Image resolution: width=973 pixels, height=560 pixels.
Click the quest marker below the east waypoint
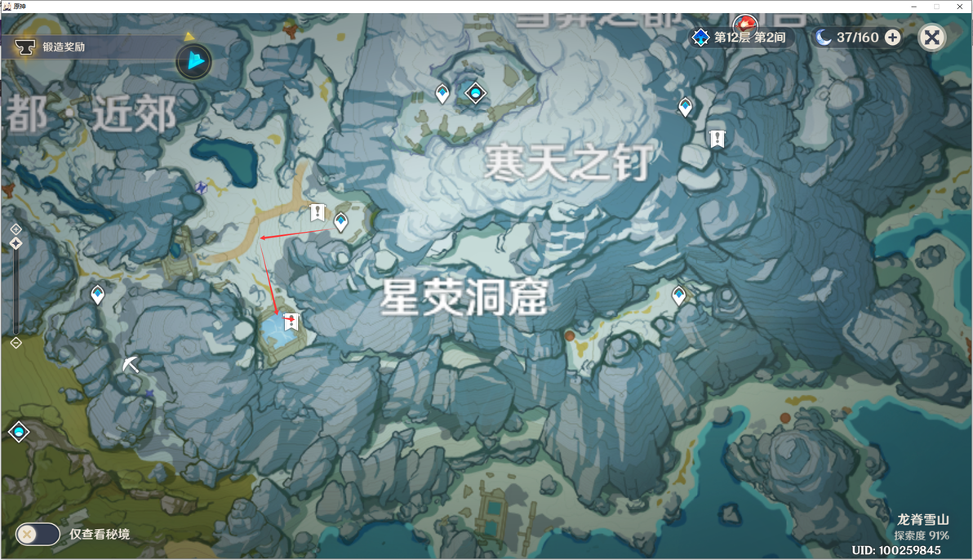point(718,139)
